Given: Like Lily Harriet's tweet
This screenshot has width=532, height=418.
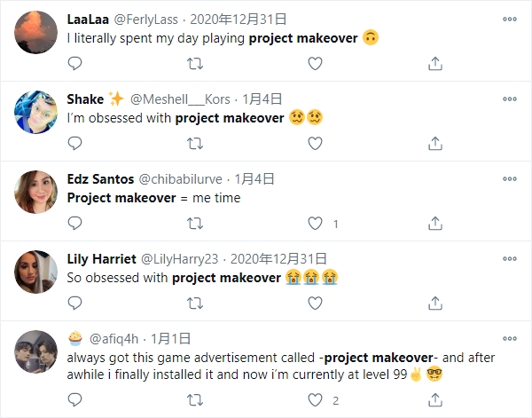Looking at the screenshot, I should point(315,304).
